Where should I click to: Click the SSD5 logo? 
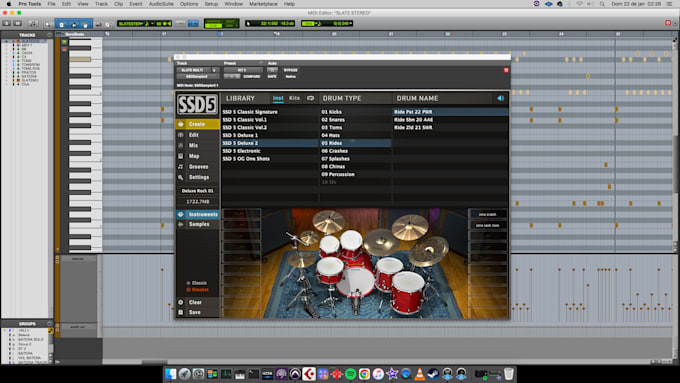(197, 105)
